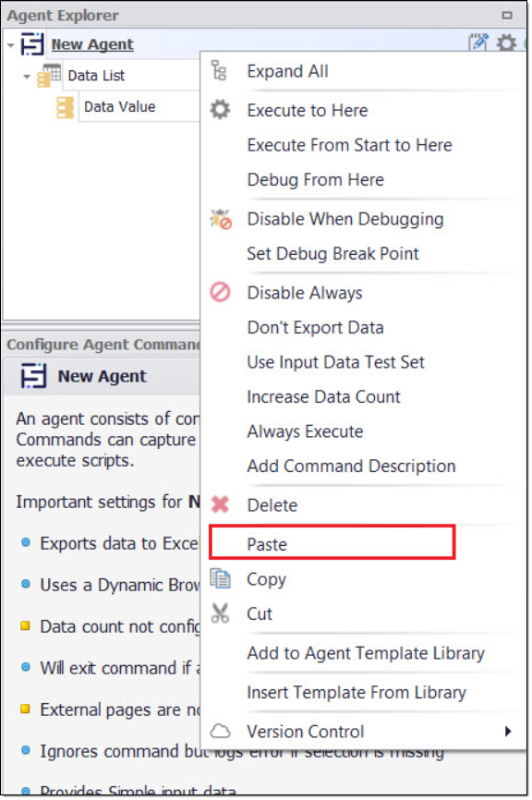The height and width of the screenshot is (800, 532).
Task: Maximize the Agent Explorer panel
Action: tap(507, 16)
